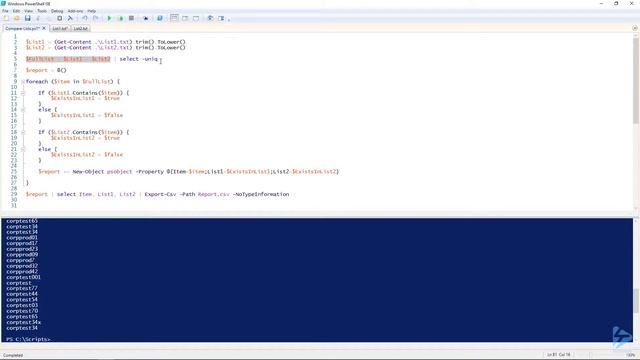Close the Compare-Lists.ps1 script tab
The image size is (640, 360).
pos(44,28)
